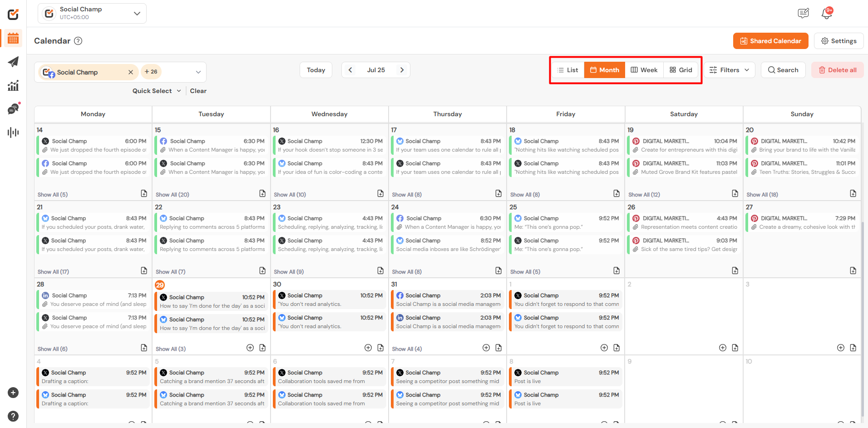
Task: Open the compose message icon beside bell
Action: click(x=803, y=14)
